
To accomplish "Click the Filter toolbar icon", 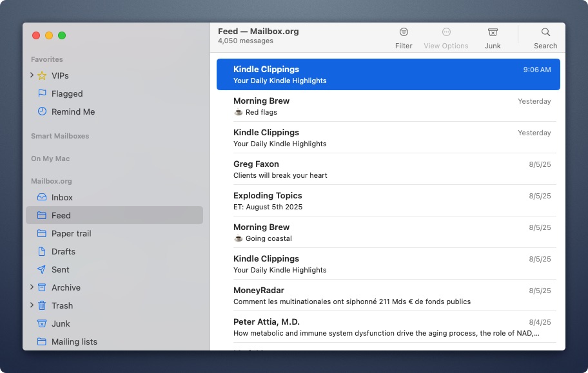I will coord(404,32).
